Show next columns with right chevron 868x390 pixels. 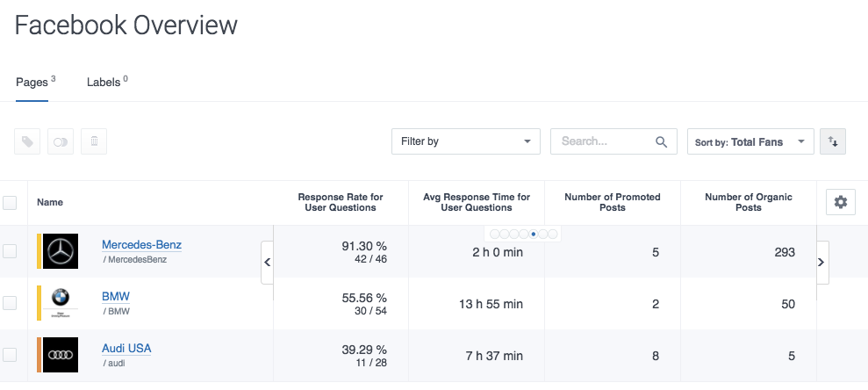point(822,262)
